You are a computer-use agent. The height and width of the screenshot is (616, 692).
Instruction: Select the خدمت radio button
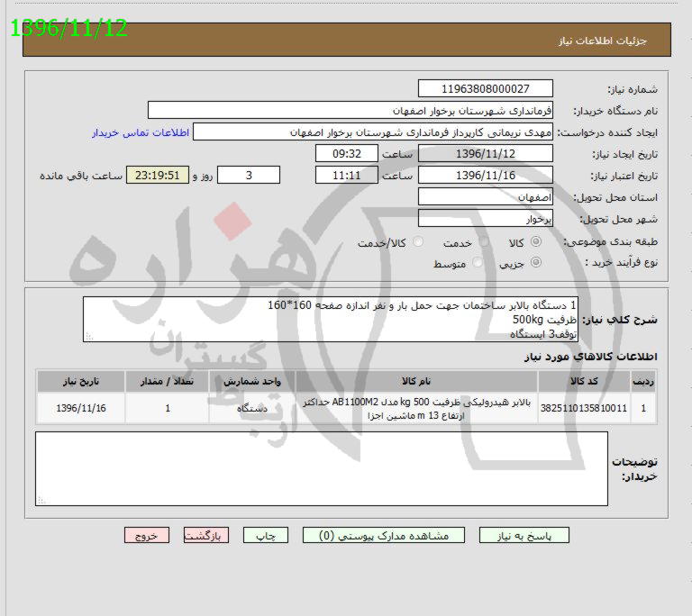pos(484,241)
